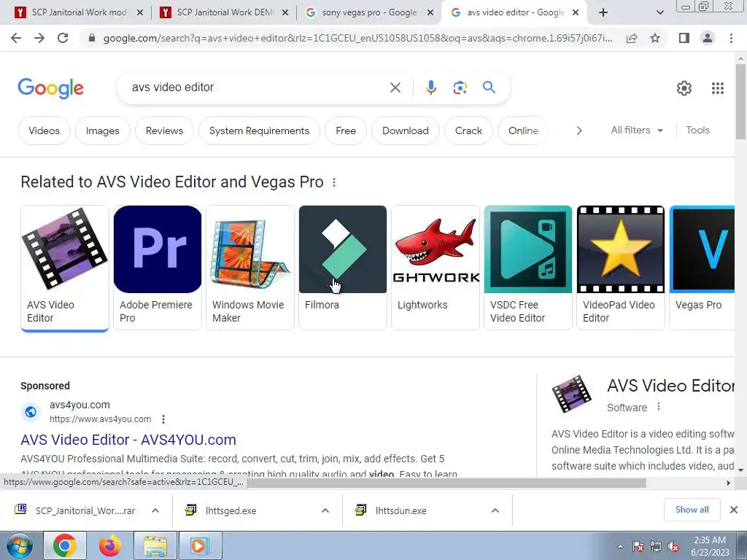Select Windows Movie Maker card

click(x=250, y=267)
